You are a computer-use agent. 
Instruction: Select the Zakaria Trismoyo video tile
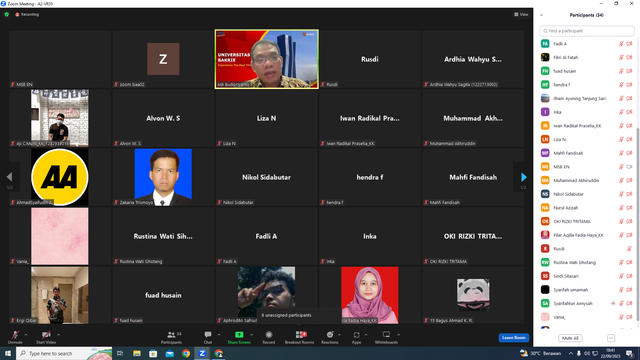click(x=163, y=177)
